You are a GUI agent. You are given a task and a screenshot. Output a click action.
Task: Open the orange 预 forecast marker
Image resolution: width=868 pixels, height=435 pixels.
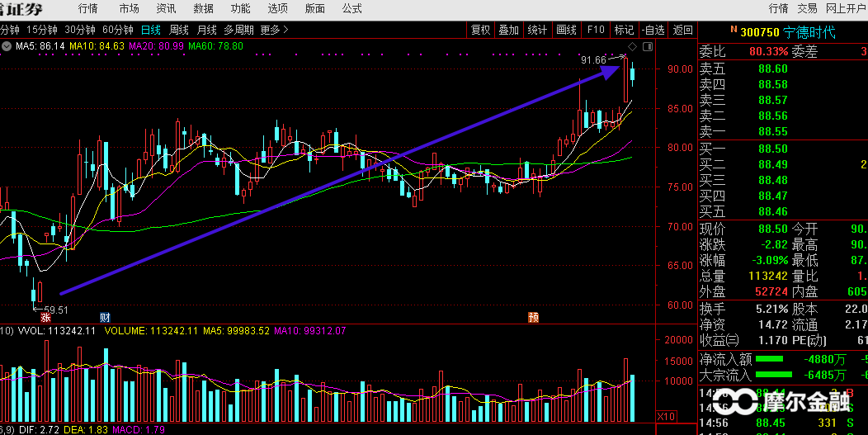coord(533,317)
